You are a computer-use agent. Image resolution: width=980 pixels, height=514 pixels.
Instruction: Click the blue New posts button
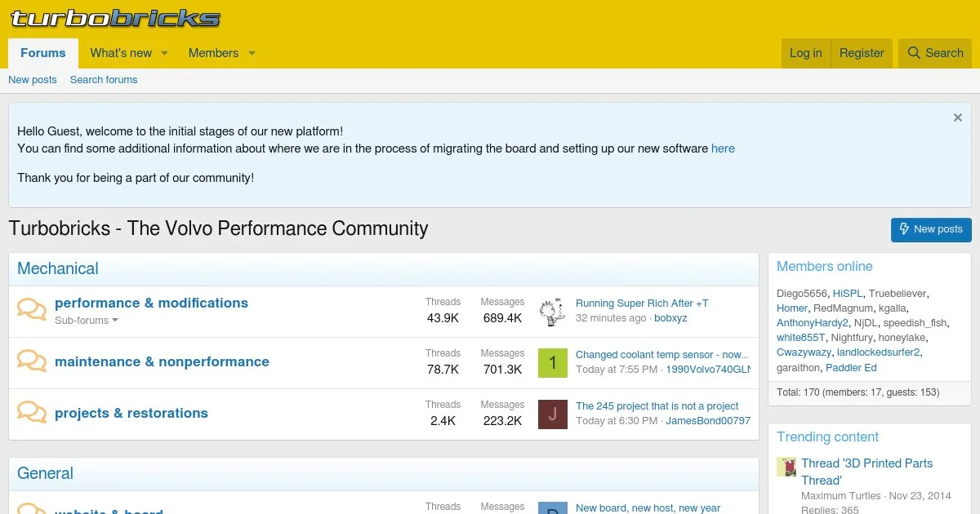(931, 229)
